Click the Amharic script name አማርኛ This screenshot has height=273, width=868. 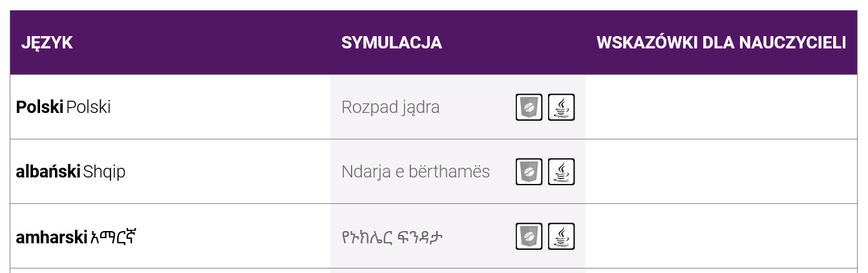tap(113, 237)
